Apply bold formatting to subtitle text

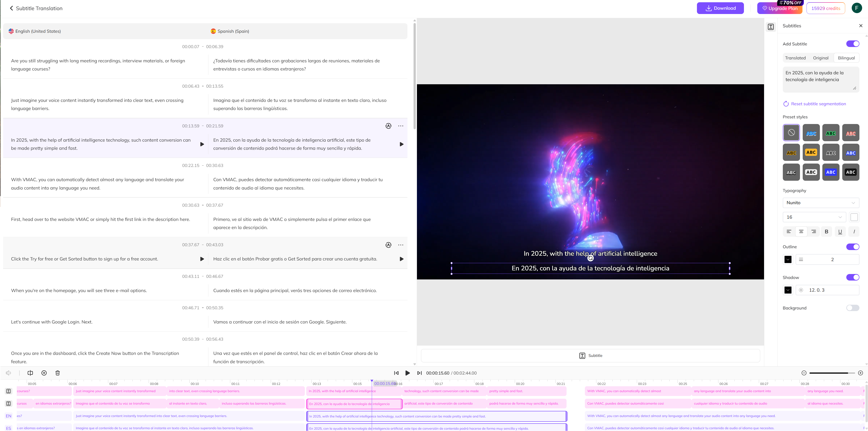827,231
